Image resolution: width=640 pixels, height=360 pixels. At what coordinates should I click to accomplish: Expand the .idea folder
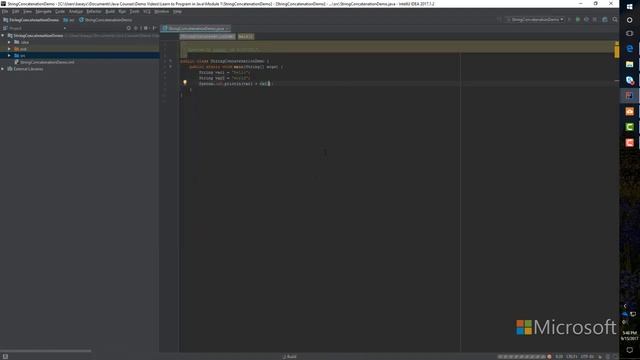(9, 42)
